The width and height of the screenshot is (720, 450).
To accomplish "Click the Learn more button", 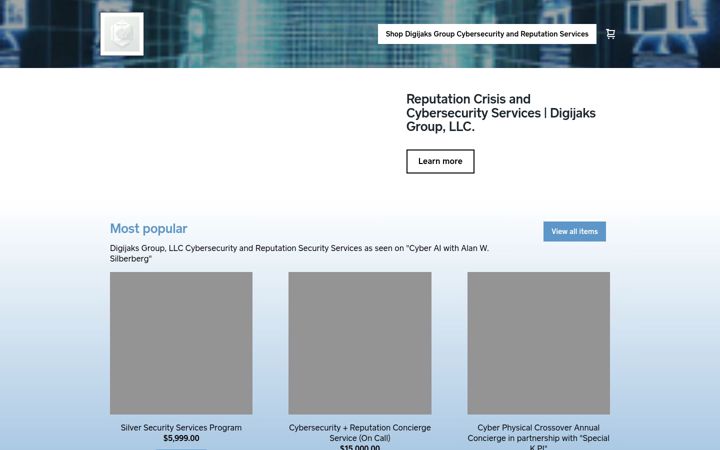I will (x=440, y=161).
